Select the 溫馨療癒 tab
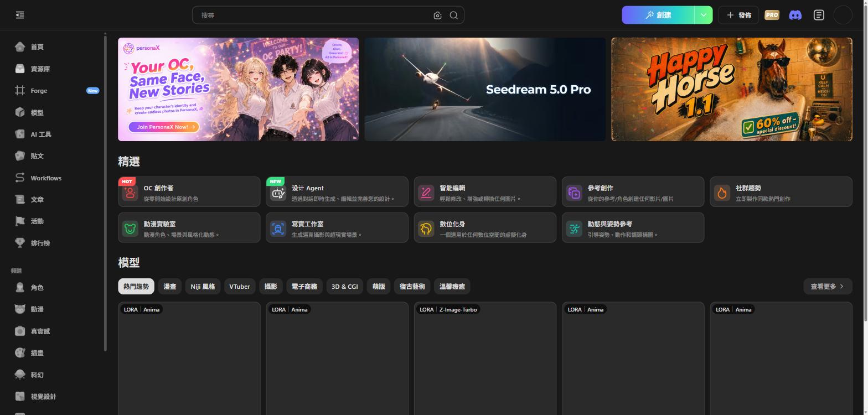Image resolution: width=868 pixels, height=415 pixels. click(x=452, y=286)
